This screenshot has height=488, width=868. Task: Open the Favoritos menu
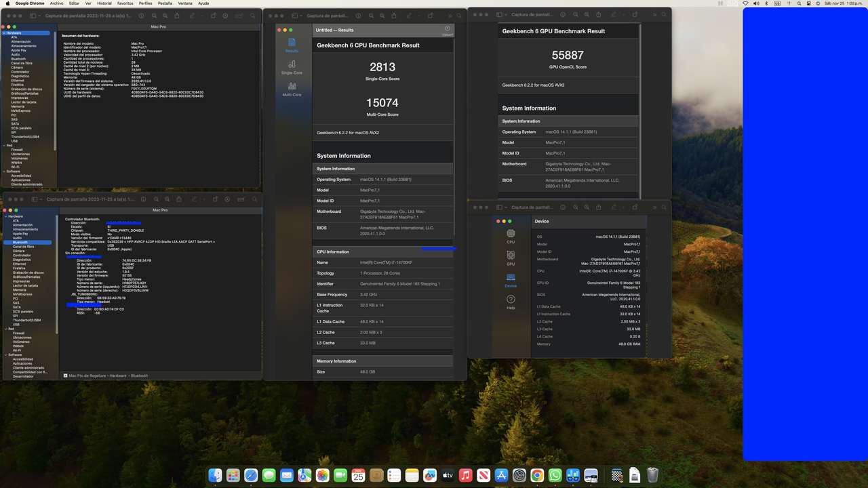click(125, 3)
